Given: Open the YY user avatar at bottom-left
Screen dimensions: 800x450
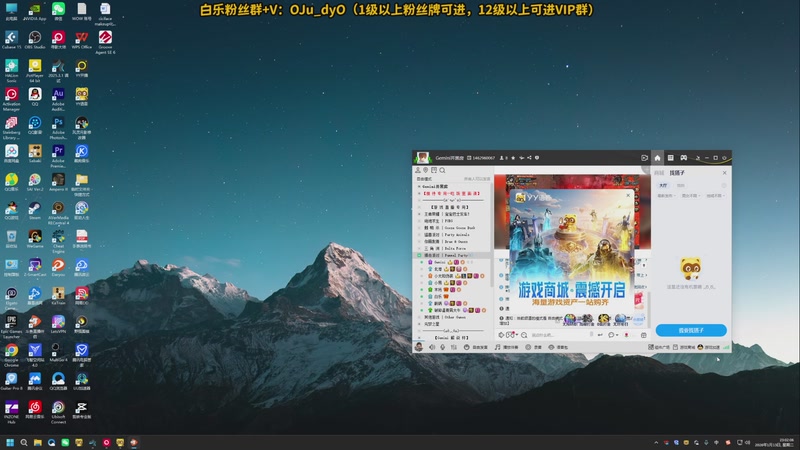Looking at the screenshot, I should point(419,347).
